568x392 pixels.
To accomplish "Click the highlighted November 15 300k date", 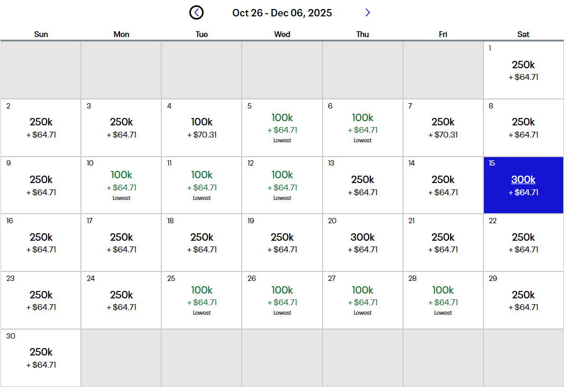I will coord(523,185).
